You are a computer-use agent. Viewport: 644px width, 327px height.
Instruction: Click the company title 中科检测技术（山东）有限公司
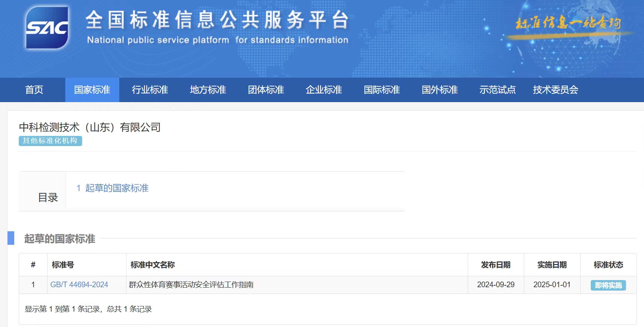click(x=90, y=127)
